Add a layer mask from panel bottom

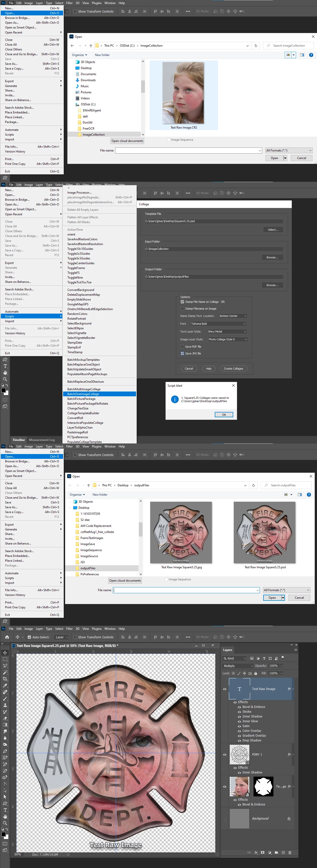point(263,853)
